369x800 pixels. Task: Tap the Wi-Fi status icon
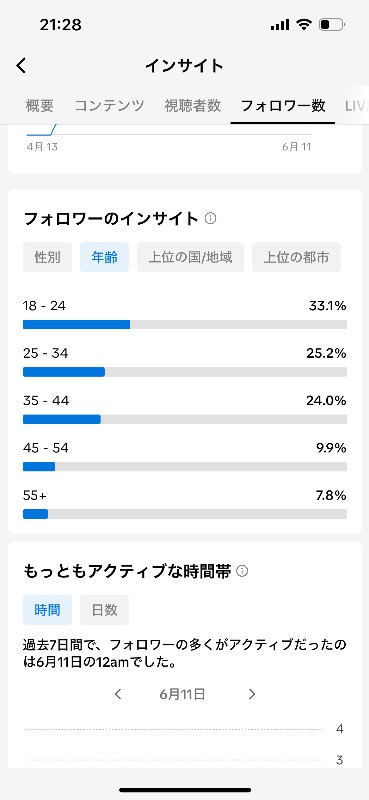[304, 24]
